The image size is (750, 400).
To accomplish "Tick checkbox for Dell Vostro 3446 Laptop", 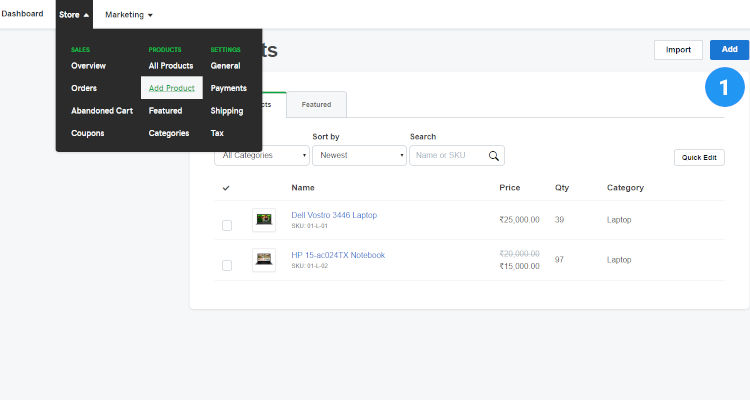I will [227, 225].
